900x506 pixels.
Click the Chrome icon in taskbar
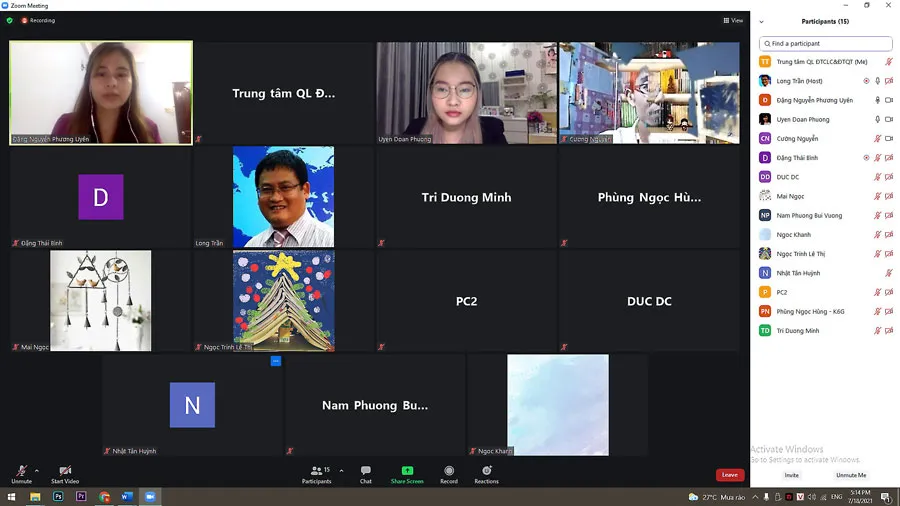[x=104, y=496]
